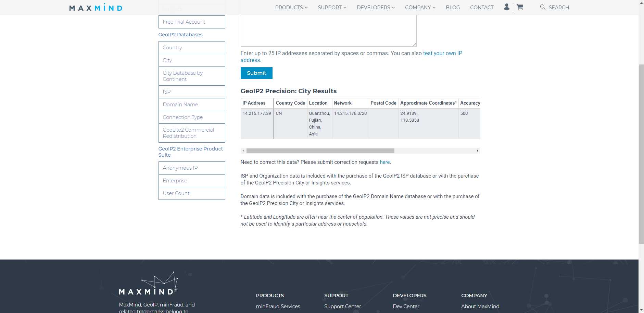Select the CN country code cell

290,124
